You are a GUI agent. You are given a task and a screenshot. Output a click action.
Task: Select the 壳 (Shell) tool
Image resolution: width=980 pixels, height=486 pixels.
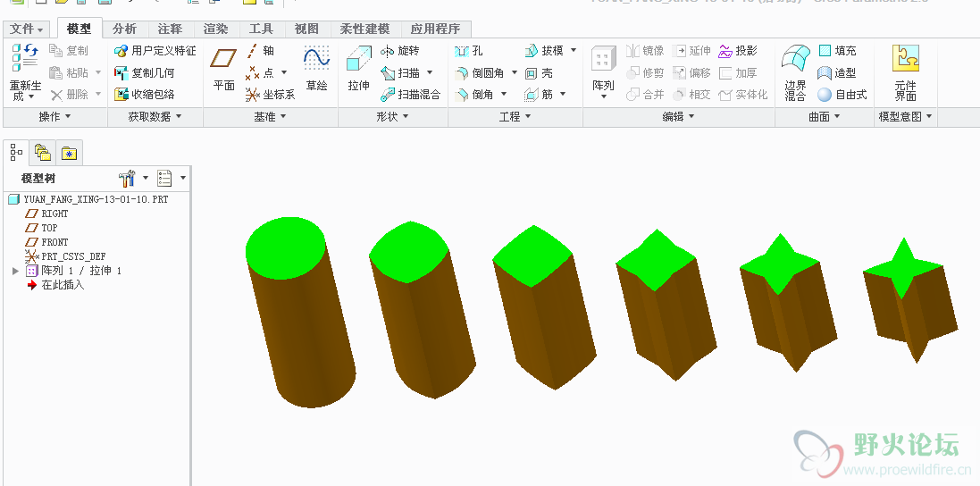pos(539,72)
